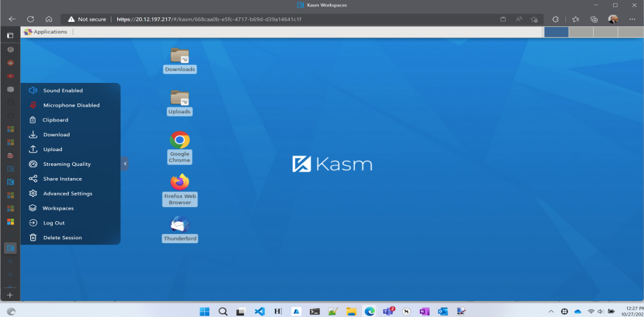Switch to the fourth virtual workspace tile
Image resolution: width=644 pixels, height=317 pixels.
pos(630,32)
